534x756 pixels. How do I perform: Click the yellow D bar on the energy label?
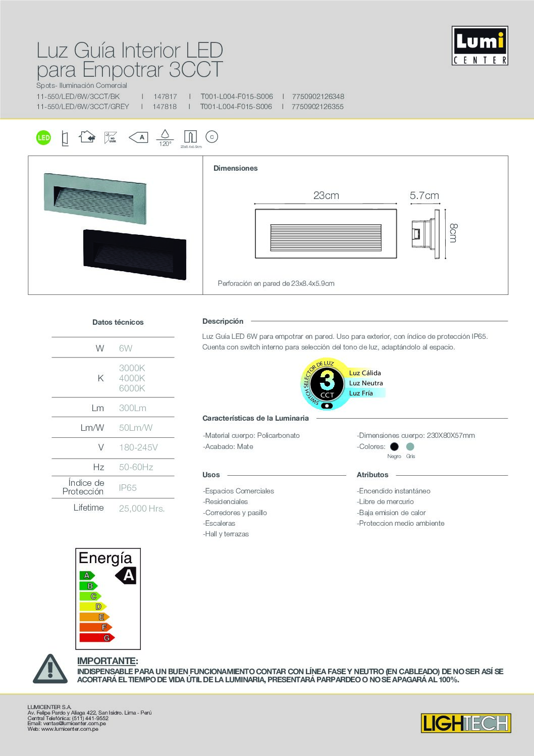[93, 607]
